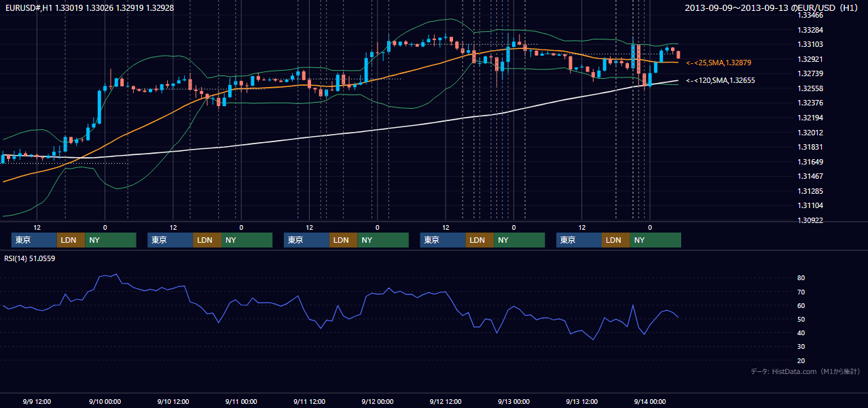Click RSI scale value 50
The image size is (868, 408).
[x=801, y=319]
